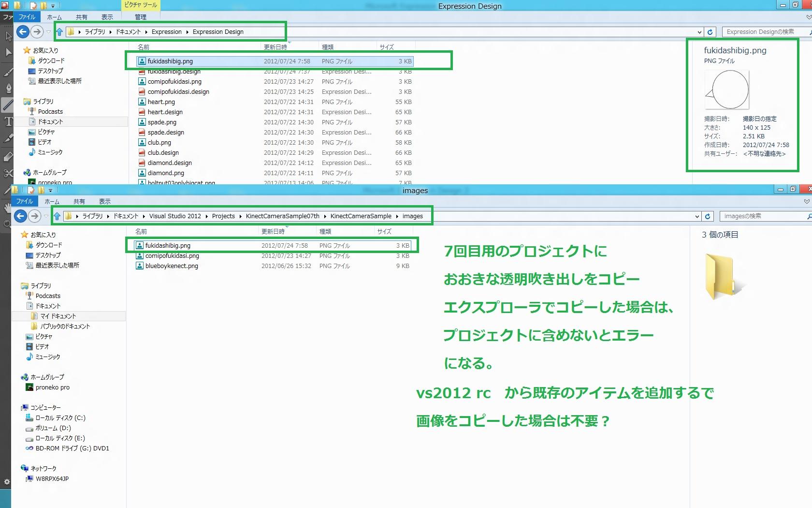Open the quick access toolbar dropdown in images window
812x508 pixels.
pos(50,190)
